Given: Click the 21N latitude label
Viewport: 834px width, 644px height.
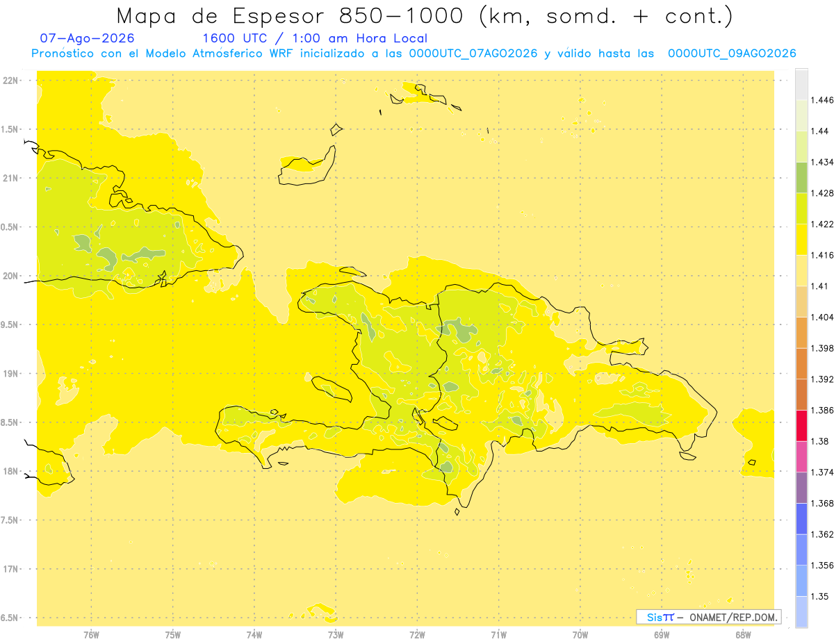Looking at the screenshot, I should point(12,178).
